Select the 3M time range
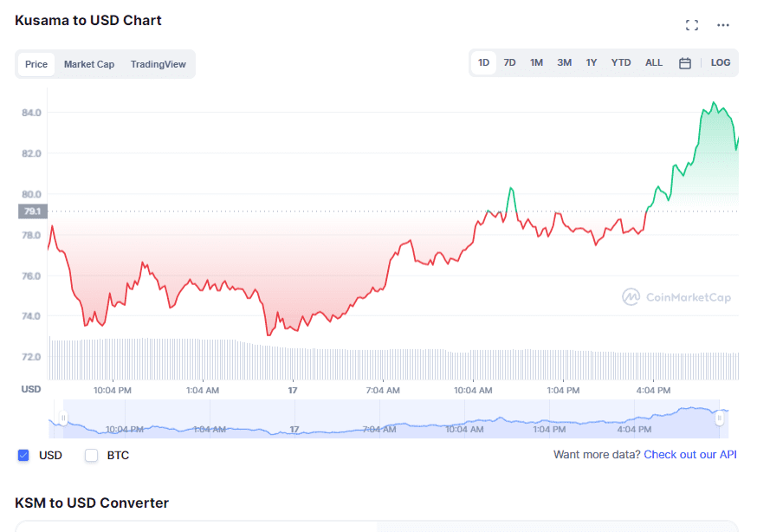 564,63
